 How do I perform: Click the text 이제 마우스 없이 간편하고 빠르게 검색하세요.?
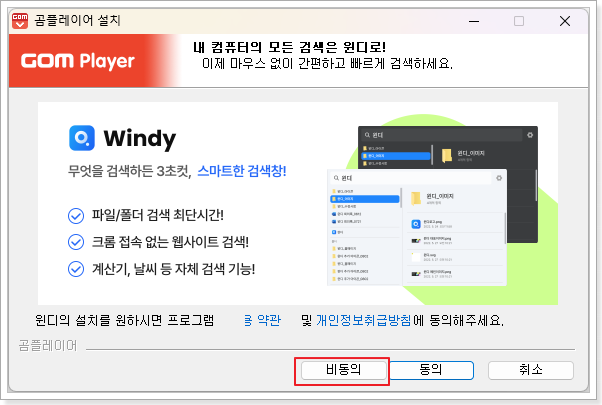(x=327, y=63)
